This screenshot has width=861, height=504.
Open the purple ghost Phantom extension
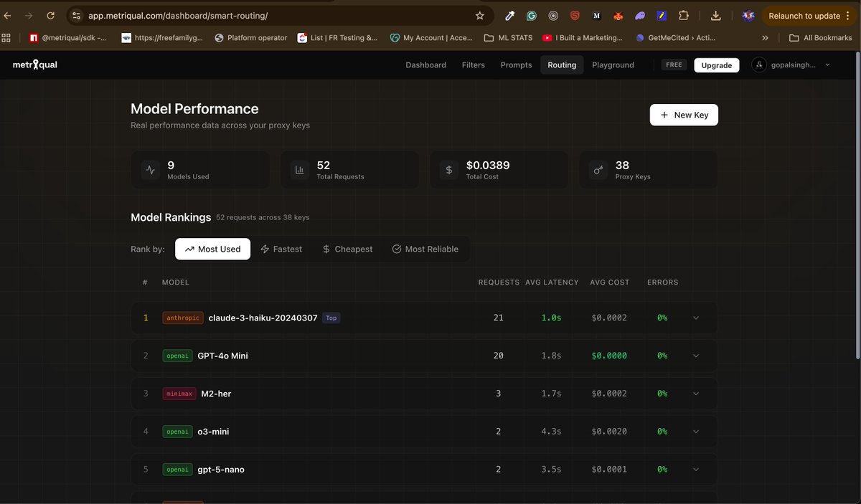(640, 15)
